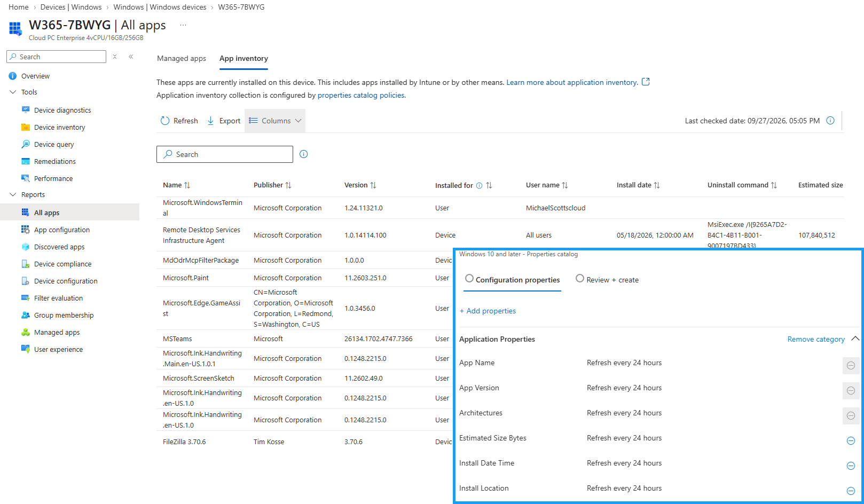
Task: Clear the sidebar search with X
Action: pos(115,57)
